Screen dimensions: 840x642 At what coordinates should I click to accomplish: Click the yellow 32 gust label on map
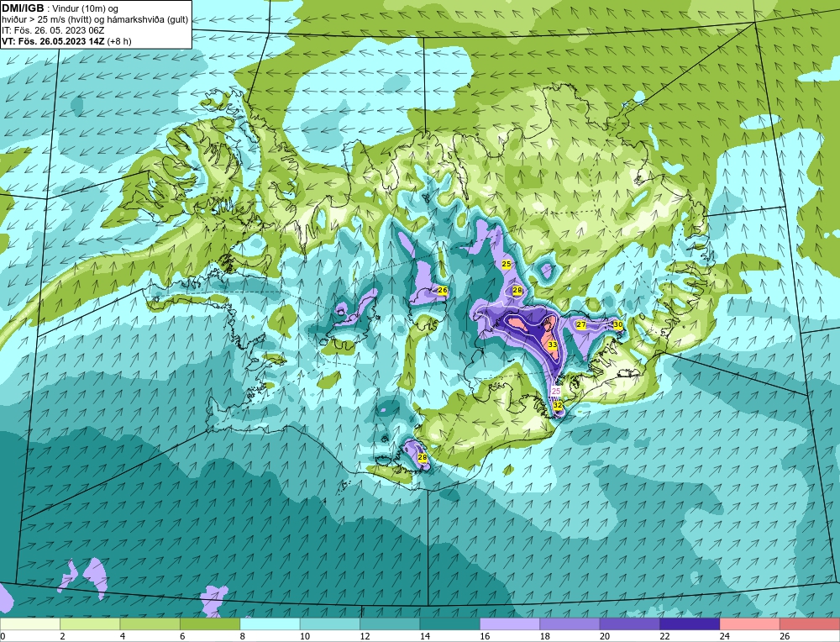[558, 405]
